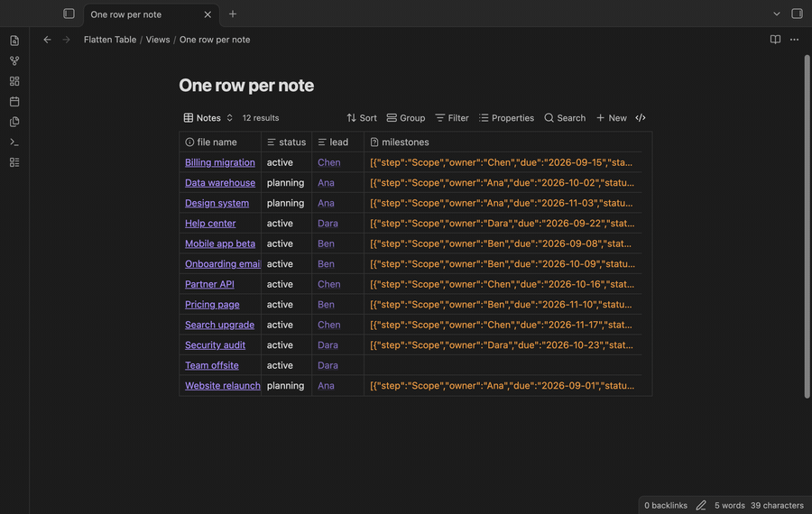Open the Properties menu
812x514 pixels.
pyautogui.click(x=506, y=118)
